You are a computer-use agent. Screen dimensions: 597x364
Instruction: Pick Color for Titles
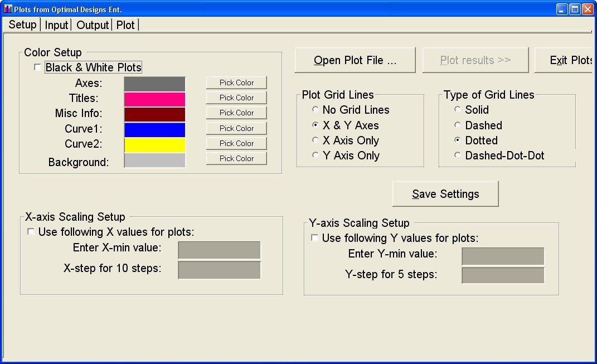(236, 98)
